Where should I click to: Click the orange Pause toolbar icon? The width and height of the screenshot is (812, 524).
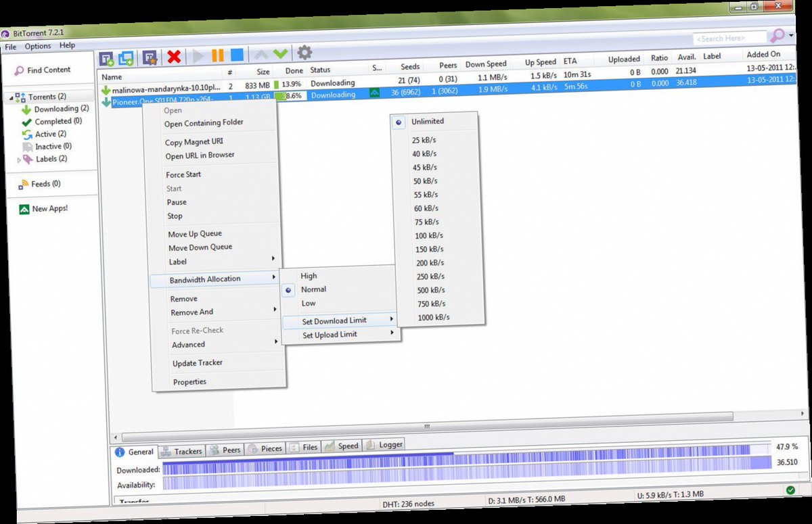pos(217,55)
